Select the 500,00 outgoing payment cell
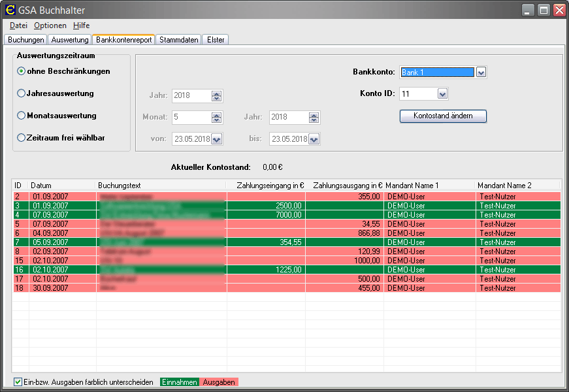 tap(344, 279)
